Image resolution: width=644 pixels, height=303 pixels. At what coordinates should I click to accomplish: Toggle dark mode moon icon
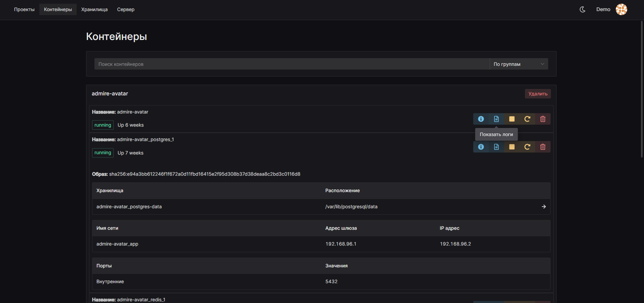[582, 9]
